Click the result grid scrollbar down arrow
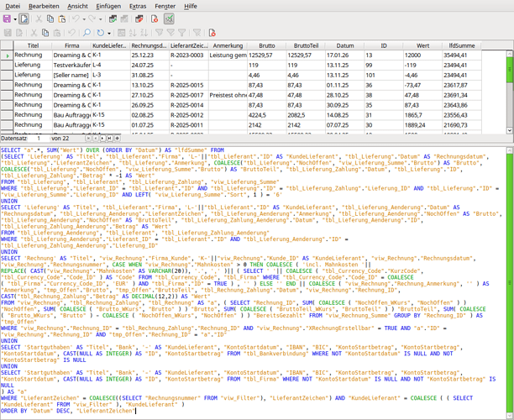514x420 pixels. (x=510, y=130)
